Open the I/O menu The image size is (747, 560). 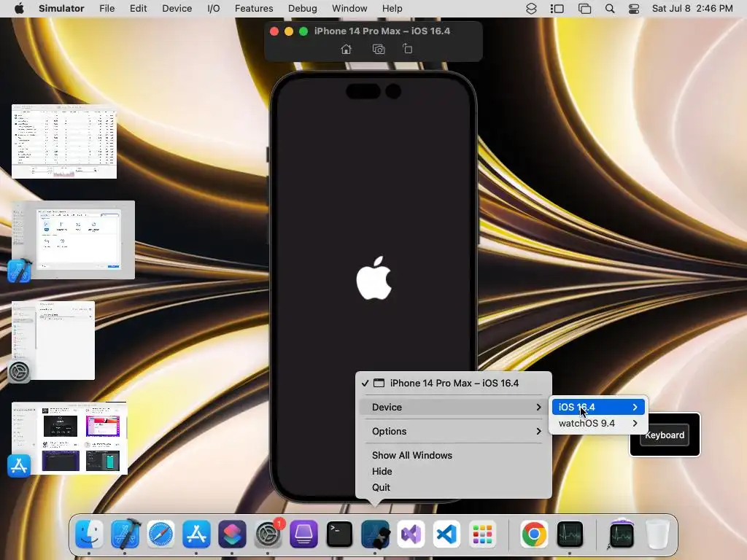coord(214,9)
